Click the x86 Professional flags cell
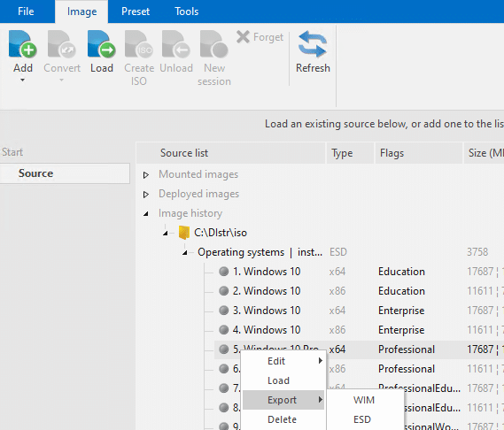This screenshot has height=430, width=504. (407, 369)
